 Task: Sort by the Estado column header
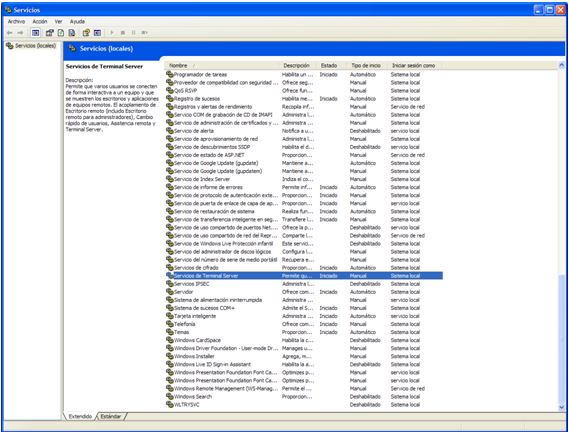(x=333, y=66)
